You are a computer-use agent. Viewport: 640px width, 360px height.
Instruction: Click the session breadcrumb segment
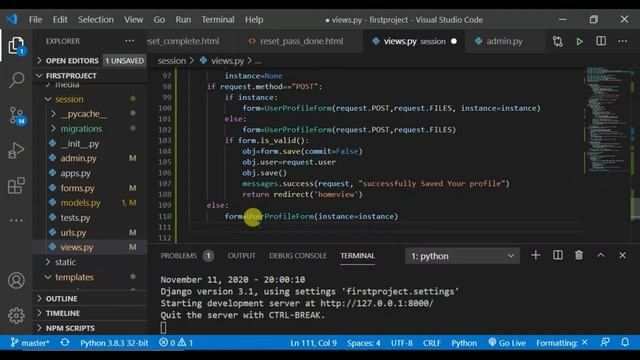pos(171,61)
